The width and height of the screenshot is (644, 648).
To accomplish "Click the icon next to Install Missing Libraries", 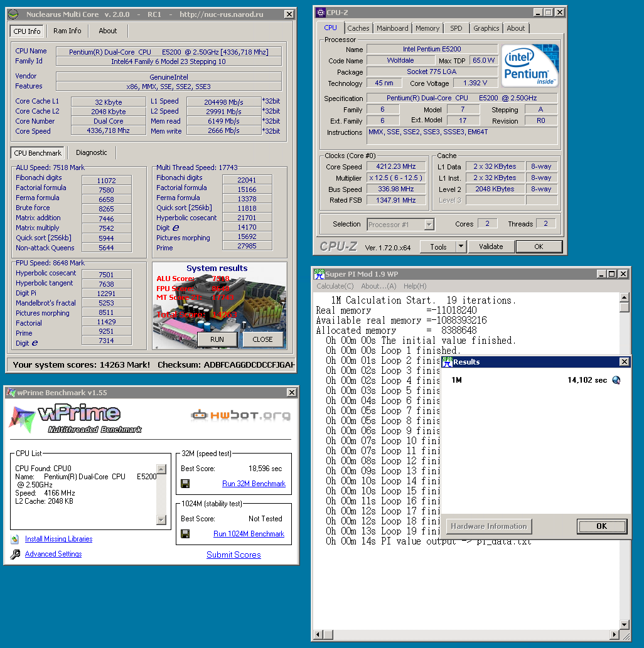I will pyautogui.click(x=15, y=539).
